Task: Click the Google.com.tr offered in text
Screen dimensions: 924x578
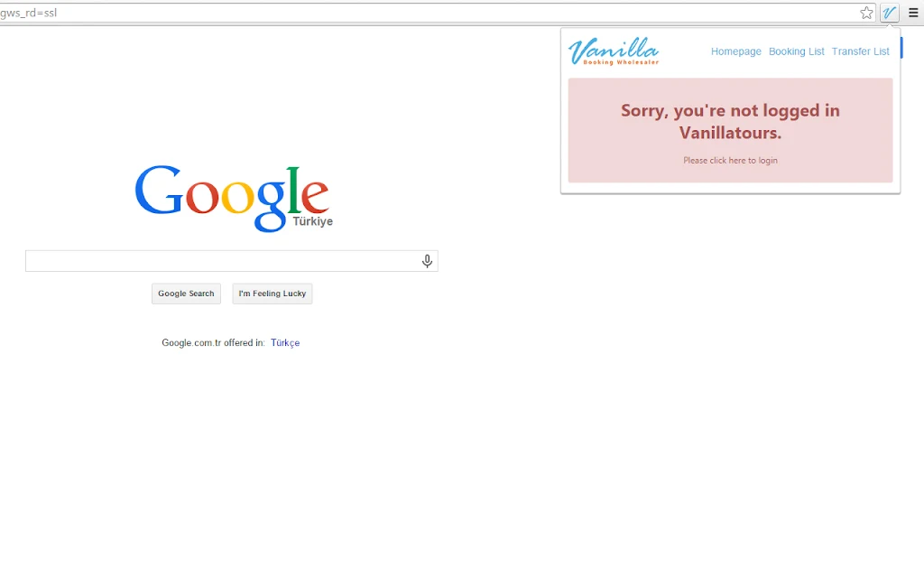Action: [x=213, y=342]
